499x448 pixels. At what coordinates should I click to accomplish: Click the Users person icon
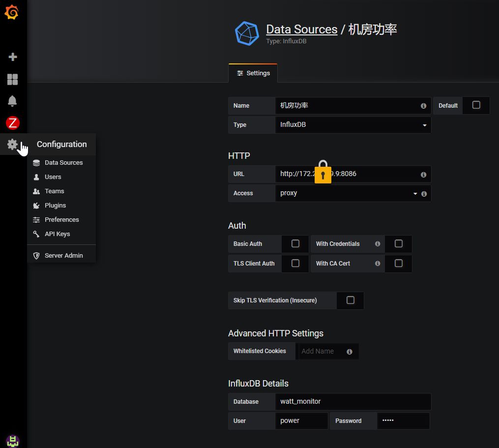coord(36,177)
